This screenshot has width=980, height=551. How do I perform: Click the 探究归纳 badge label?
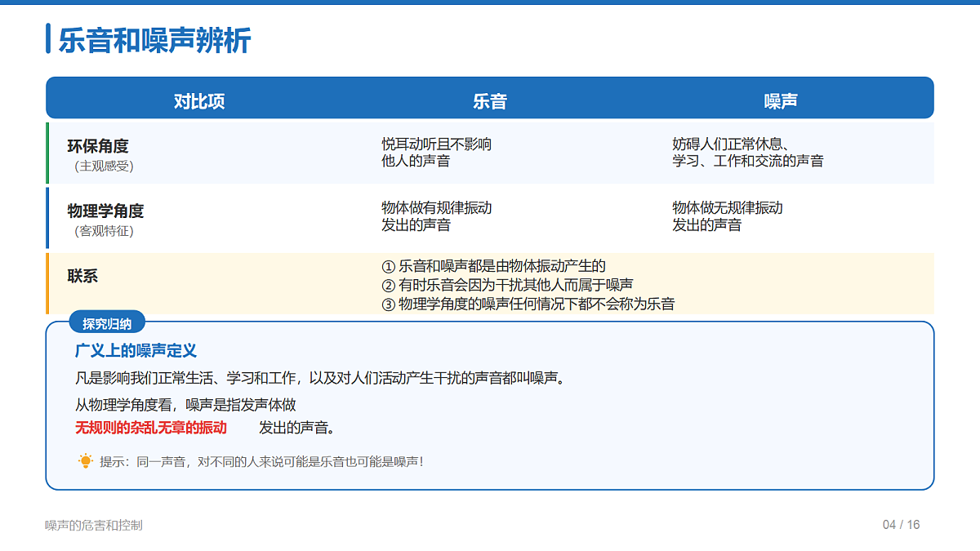tap(107, 323)
